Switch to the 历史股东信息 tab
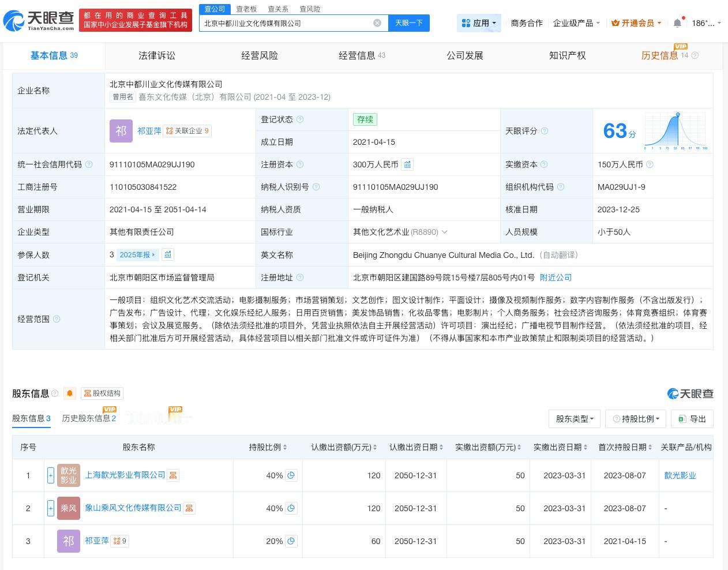Screen dimensions: 728x570 pos(89,418)
